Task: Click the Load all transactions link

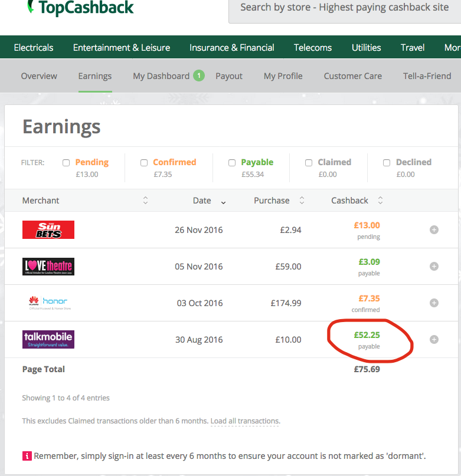Action: click(244, 421)
